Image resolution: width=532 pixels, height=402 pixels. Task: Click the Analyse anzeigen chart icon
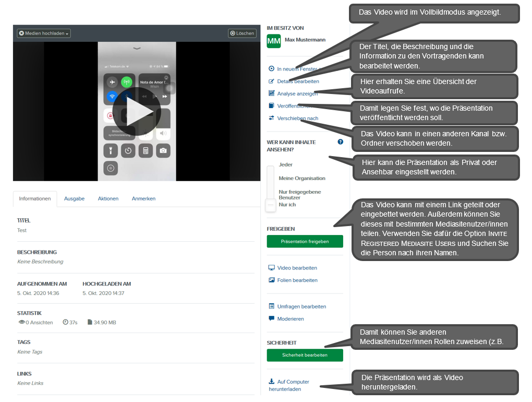(x=271, y=93)
